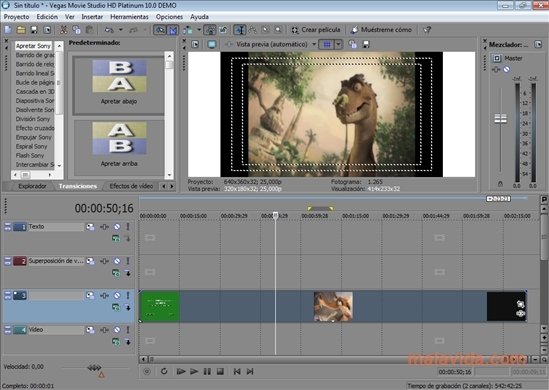Toggle automatic crossfades toolbar button
The width and height of the screenshot is (549, 390).
[x=173, y=30]
